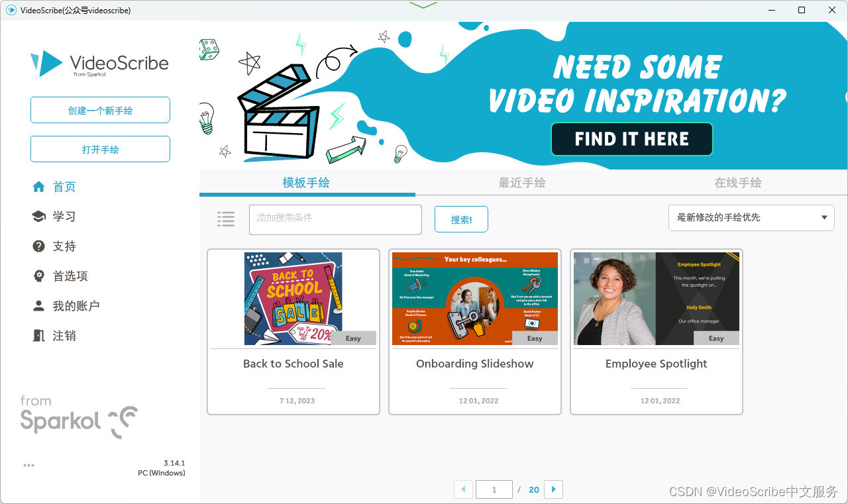This screenshot has height=504, width=848.
Task: Click the 支持 support icon
Action: 38,246
